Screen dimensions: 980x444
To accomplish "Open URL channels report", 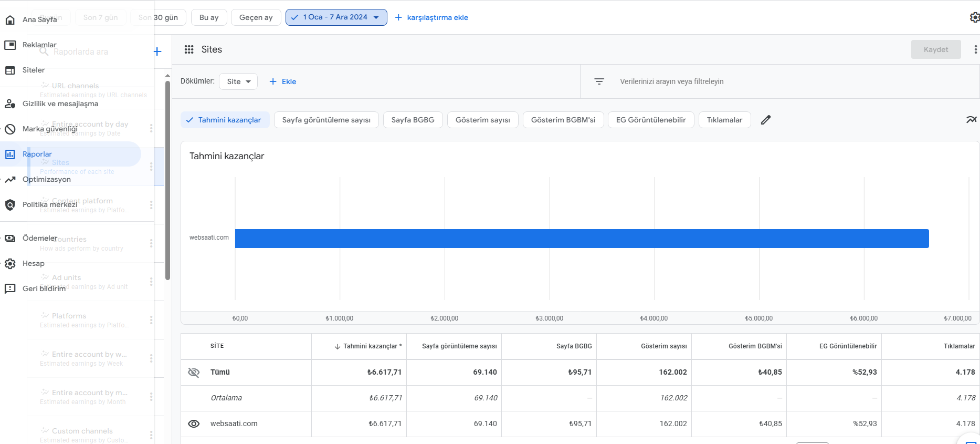I will (x=94, y=90).
